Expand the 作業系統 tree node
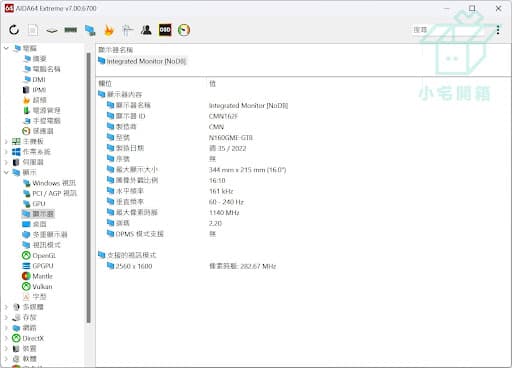 click(6, 152)
